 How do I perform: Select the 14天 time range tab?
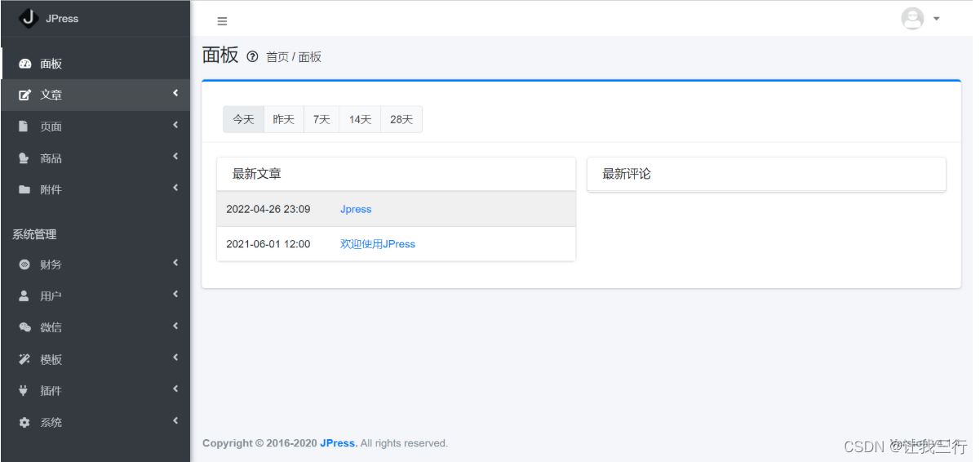(360, 119)
